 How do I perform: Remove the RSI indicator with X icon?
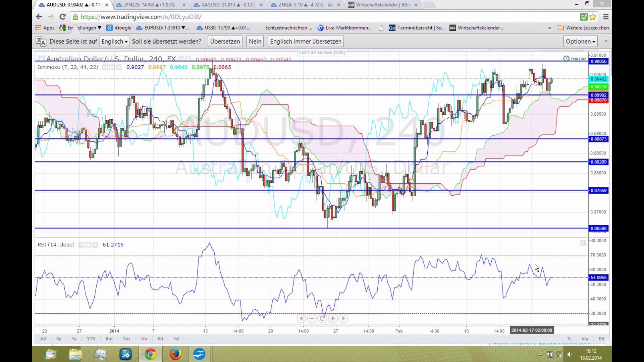point(95,245)
